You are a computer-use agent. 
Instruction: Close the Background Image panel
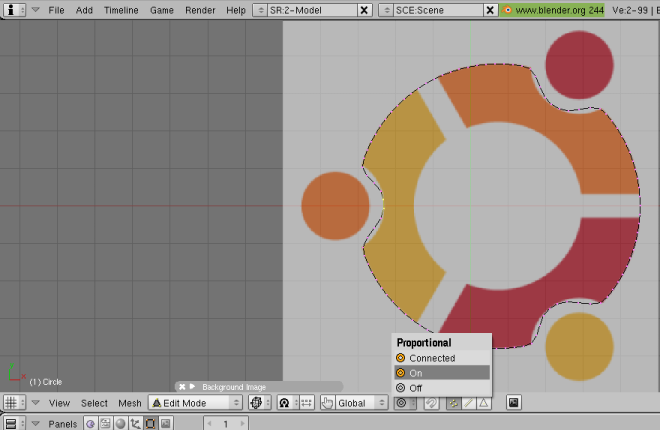pos(182,387)
